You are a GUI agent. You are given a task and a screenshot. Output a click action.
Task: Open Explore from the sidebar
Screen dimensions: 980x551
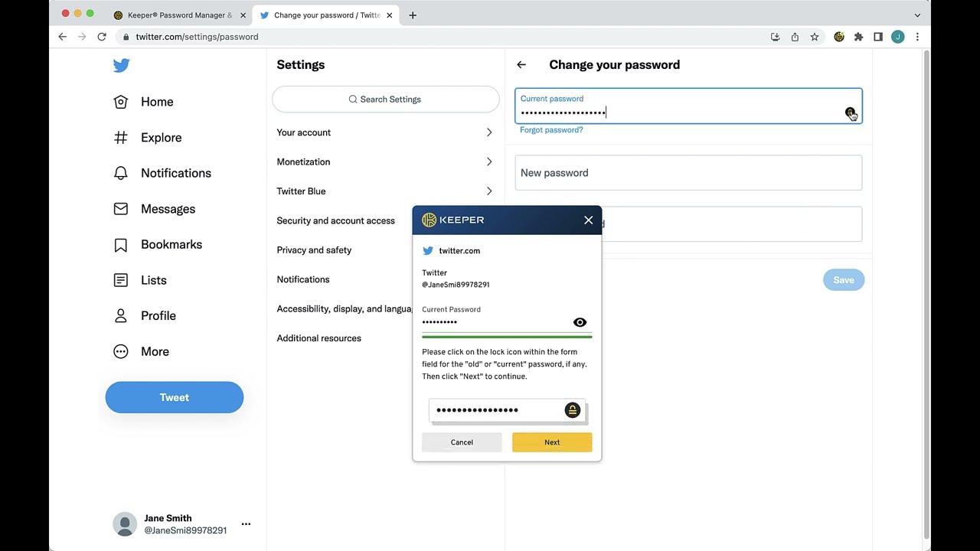(148, 138)
